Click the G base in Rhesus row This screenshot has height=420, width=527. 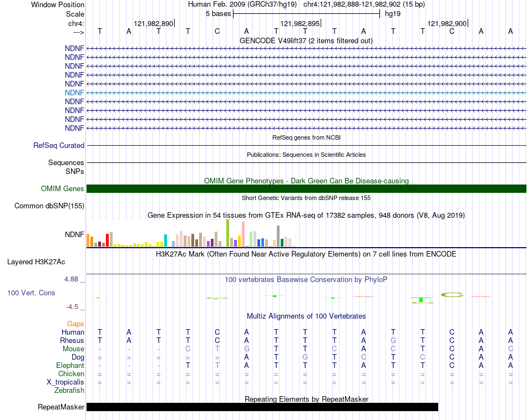(x=393, y=340)
